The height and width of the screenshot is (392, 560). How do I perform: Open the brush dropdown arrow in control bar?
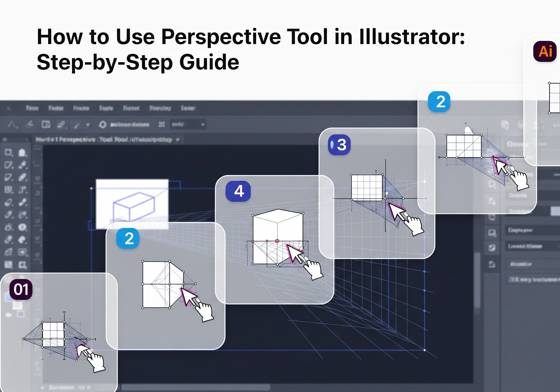click(88, 125)
